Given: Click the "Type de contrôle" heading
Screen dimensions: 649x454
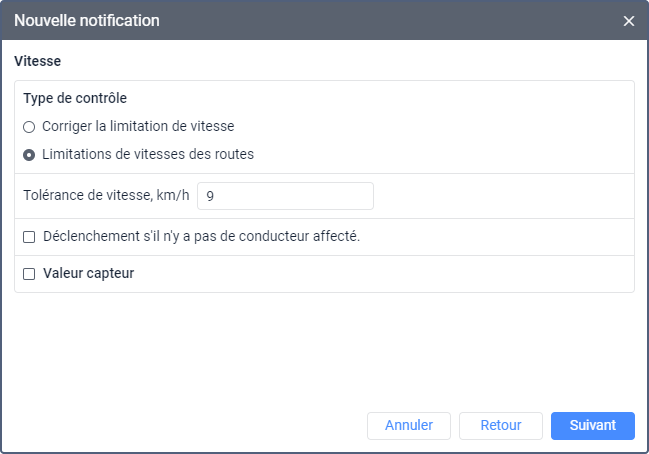Looking at the screenshot, I should [x=75, y=99].
